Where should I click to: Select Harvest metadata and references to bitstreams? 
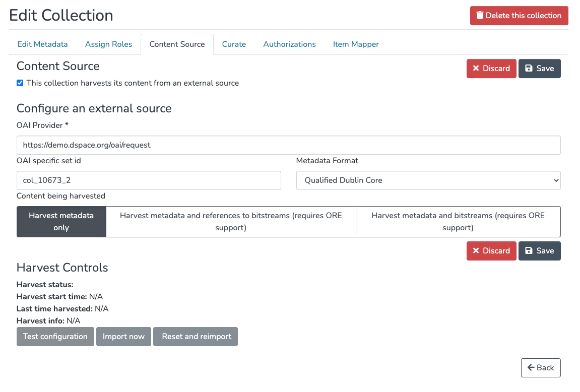tap(231, 222)
